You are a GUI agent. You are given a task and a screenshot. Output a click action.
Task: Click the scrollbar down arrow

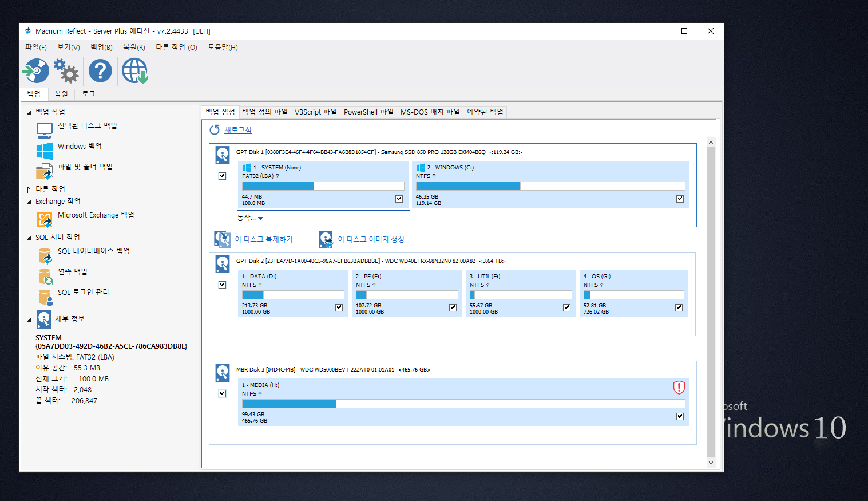pos(711,463)
